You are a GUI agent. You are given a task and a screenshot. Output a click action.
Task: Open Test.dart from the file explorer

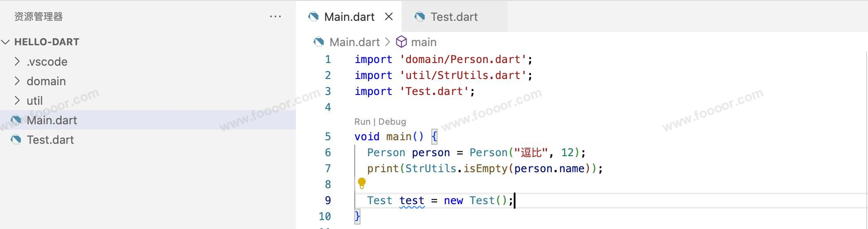pyautogui.click(x=50, y=140)
